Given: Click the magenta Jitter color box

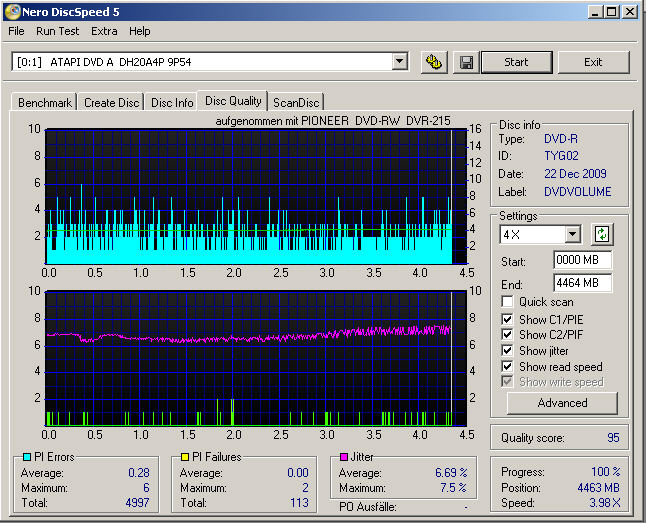Looking at the screenshot, I should 343,458.
